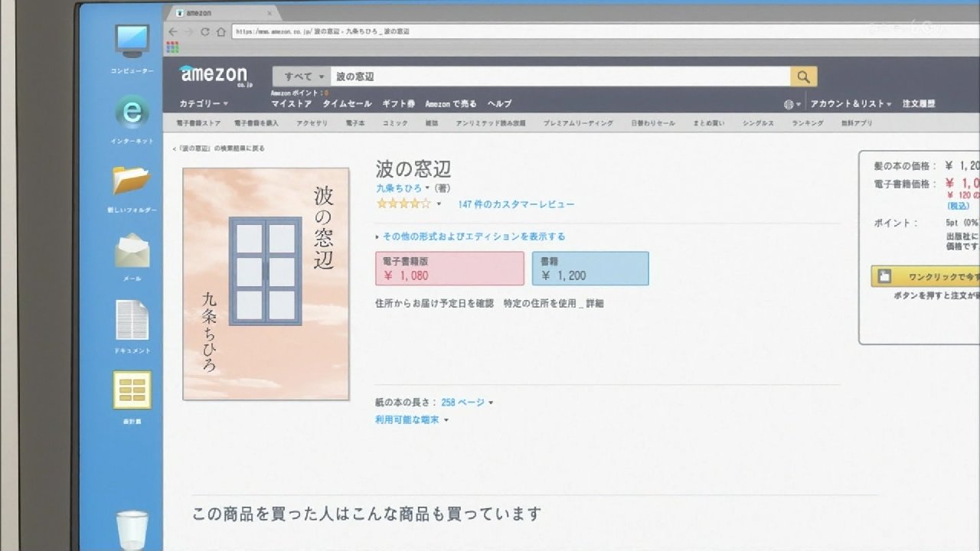Select the 電子書籍版 ¥1,080 format box
This screenshot has width=980, height=551.
[x=449, y=269]
